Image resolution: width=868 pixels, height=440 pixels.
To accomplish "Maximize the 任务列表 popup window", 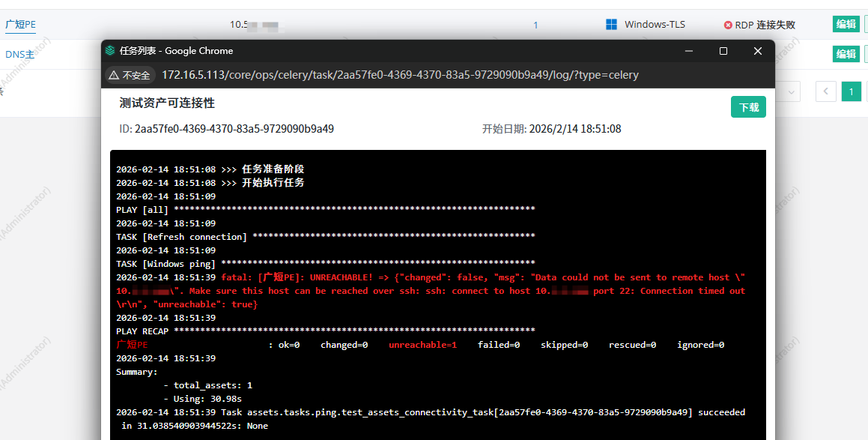I will point(723,51).
